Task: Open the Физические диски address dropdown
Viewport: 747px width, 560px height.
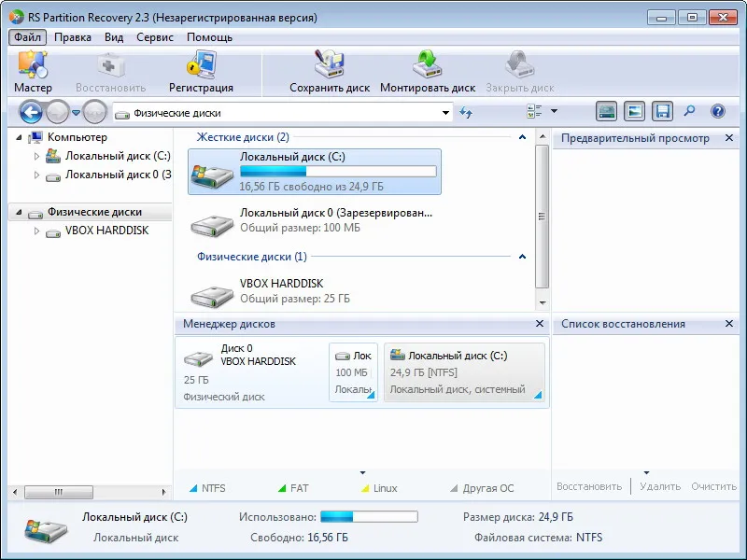Action: tap(445, 113)
